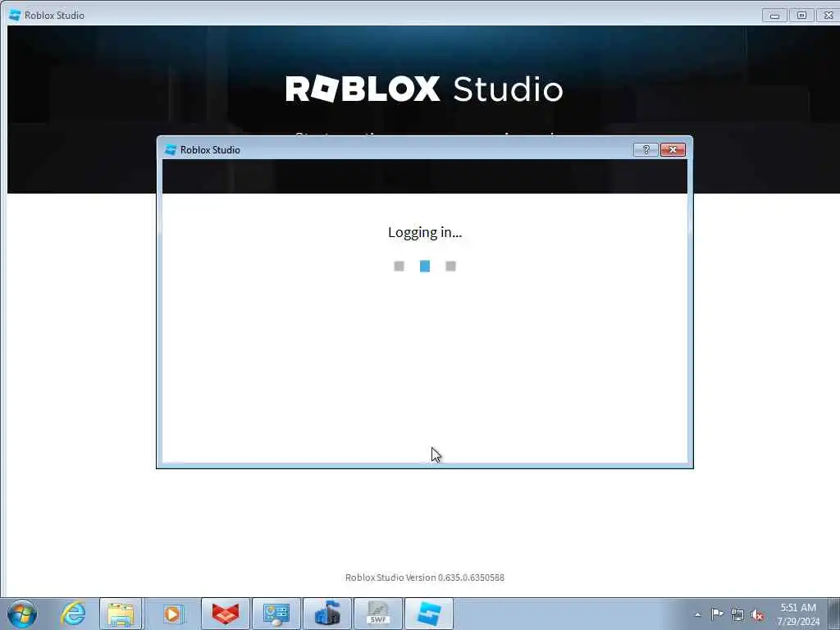Open the control panel taskbar icon
This screenshot has width=840, height=630.
point(276,614)
